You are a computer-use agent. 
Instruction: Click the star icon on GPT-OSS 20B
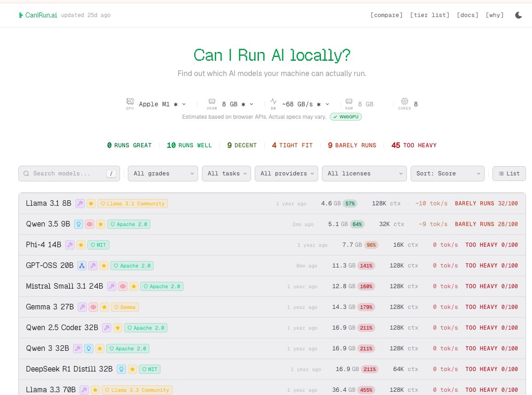coord(104,266)
